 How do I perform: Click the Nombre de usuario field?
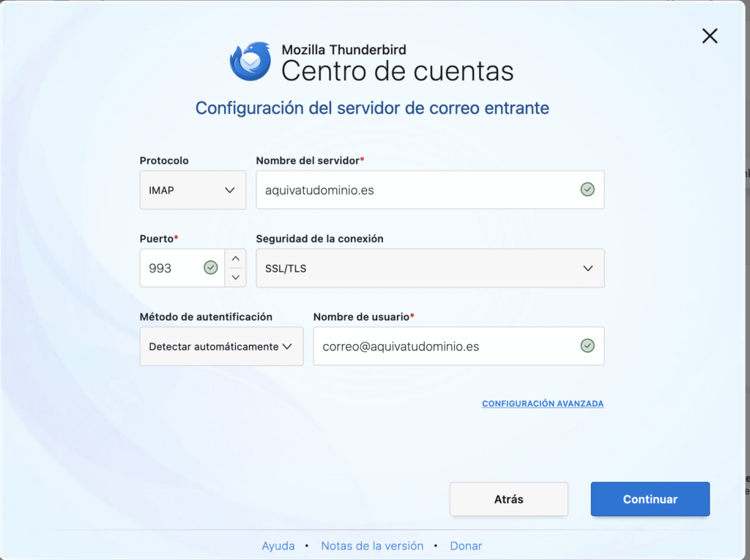coord(458,346)
